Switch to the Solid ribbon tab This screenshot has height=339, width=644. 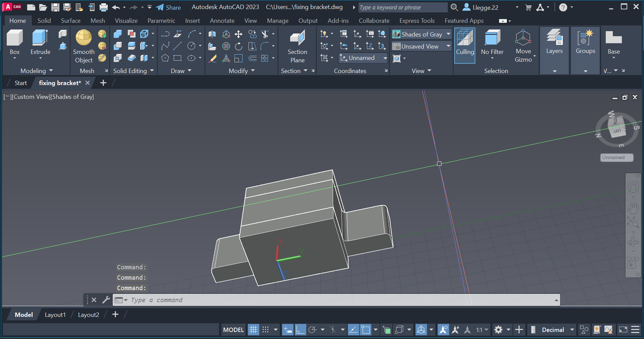tap(44, 20)
